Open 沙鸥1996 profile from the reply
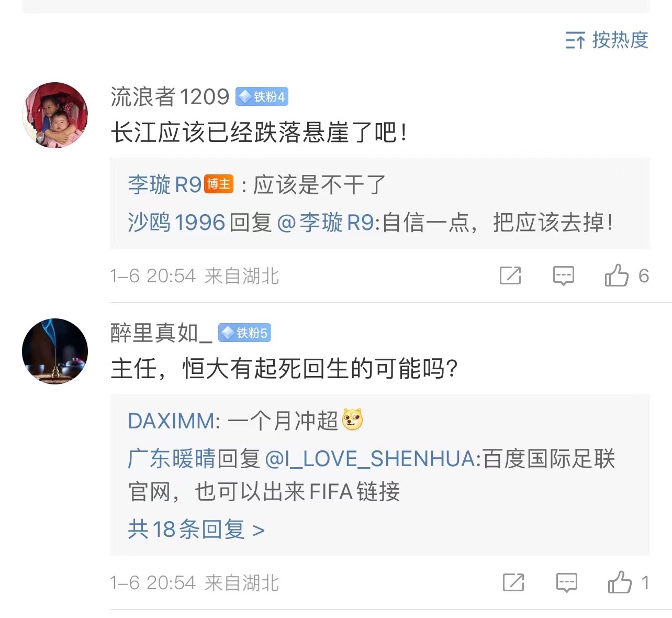Image resolution: width=672 pixels, height=618 pixels. [x=176, y=223]
